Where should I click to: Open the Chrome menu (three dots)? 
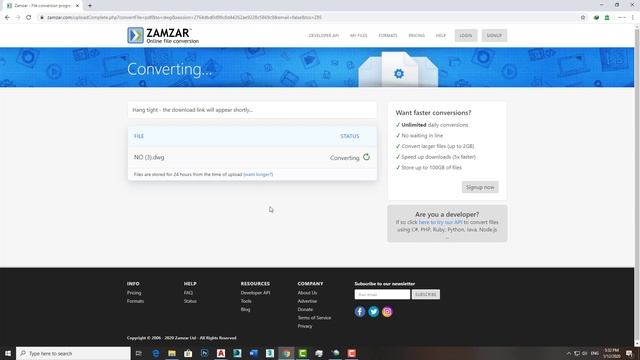(633, 18)
